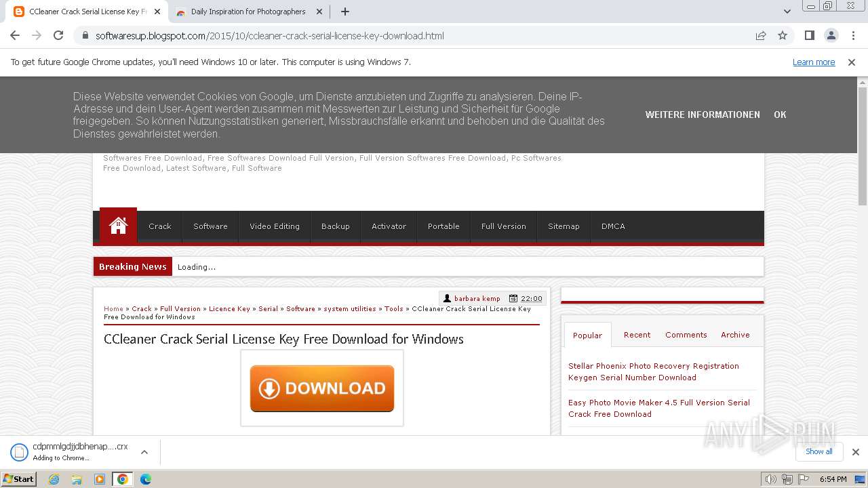
Task: Click the system utilities breadcrumb link
Action: point(350,308)
